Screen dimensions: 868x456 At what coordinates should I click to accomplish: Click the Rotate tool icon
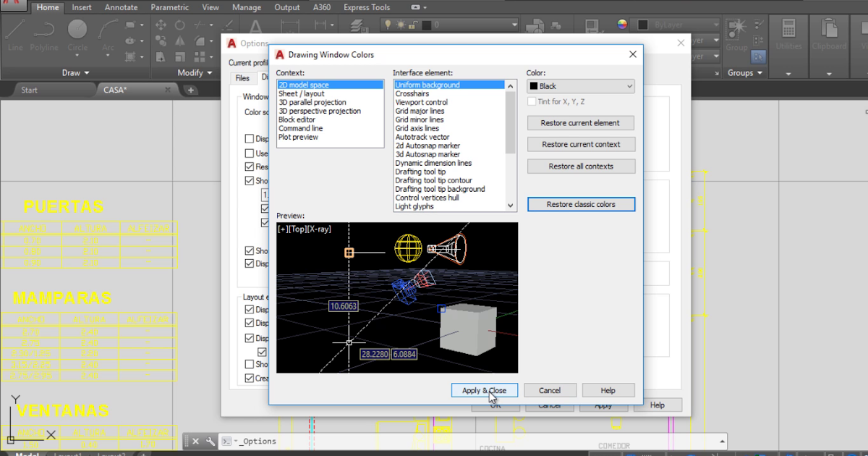point(178,25)
